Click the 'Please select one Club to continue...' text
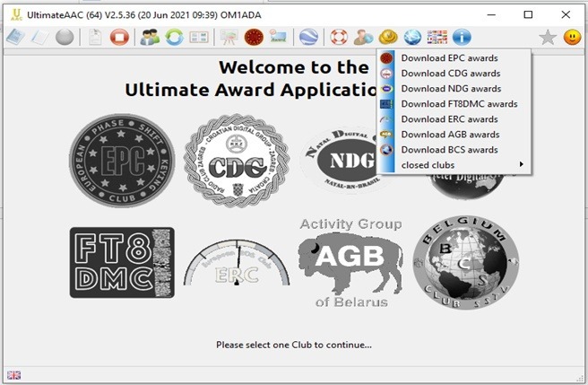This screenshot has width=588, height=385. (x=294, y=345)
